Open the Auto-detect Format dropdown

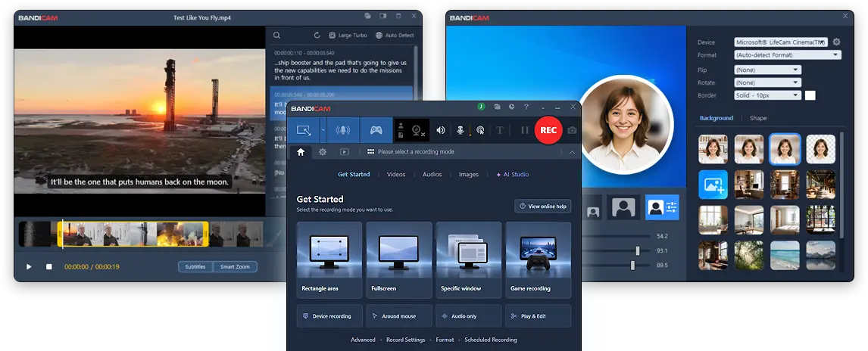tap(788, 55)
